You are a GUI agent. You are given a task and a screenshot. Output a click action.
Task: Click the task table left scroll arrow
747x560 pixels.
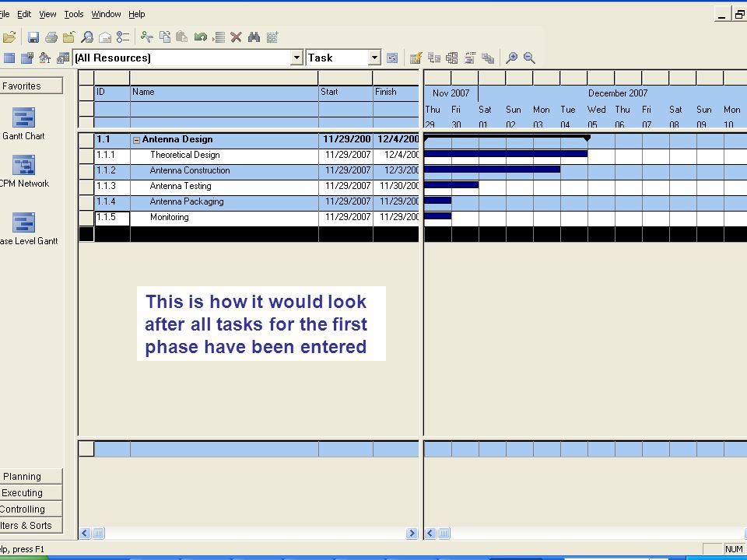click(85, 534)
